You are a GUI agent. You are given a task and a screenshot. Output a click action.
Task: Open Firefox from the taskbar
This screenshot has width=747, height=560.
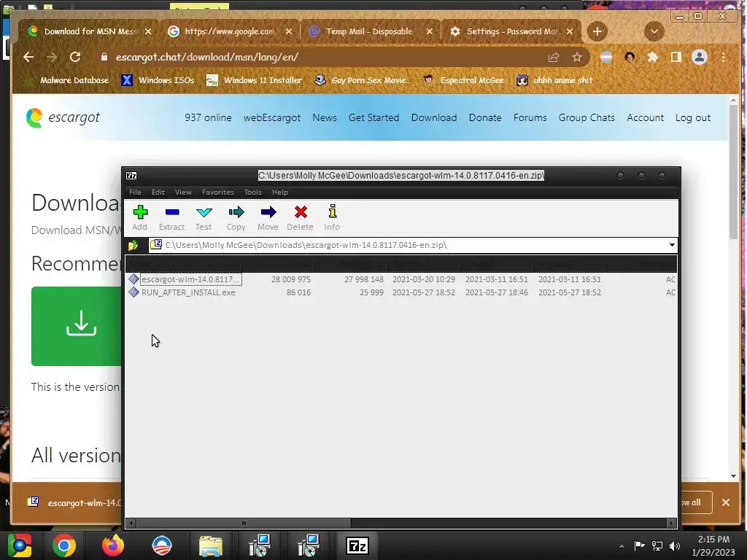113,545
